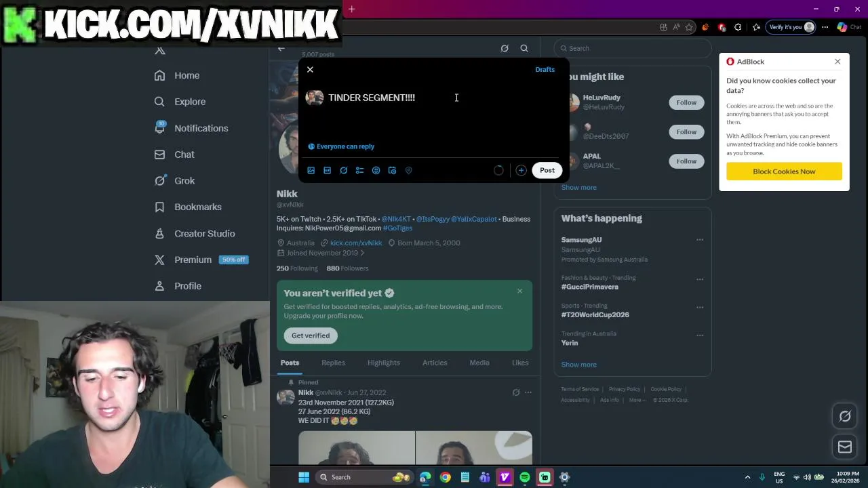
Task: Open the floating messages envelope button
Action: coord(845,447)
